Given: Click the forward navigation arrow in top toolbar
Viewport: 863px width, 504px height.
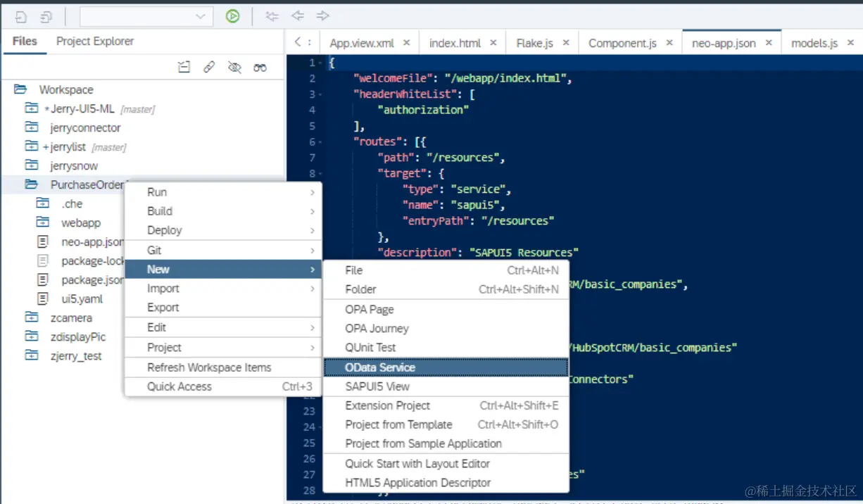Looking at the screenshot, I should tap(323, 15).
